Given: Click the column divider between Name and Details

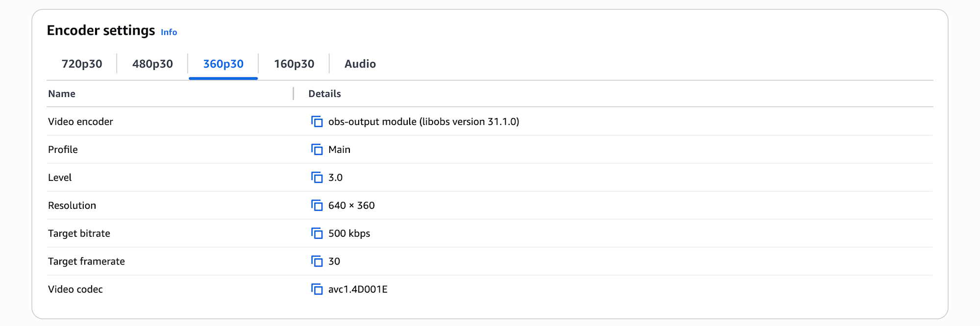Looking at the screenshot, I should (x=293, y=94).
